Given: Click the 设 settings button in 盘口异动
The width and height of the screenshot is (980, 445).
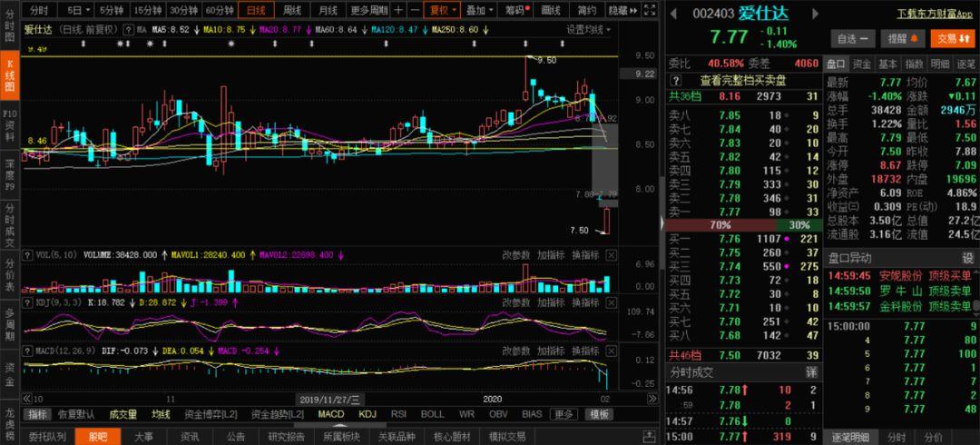Looking at the screenshot, I should [967, 258].
